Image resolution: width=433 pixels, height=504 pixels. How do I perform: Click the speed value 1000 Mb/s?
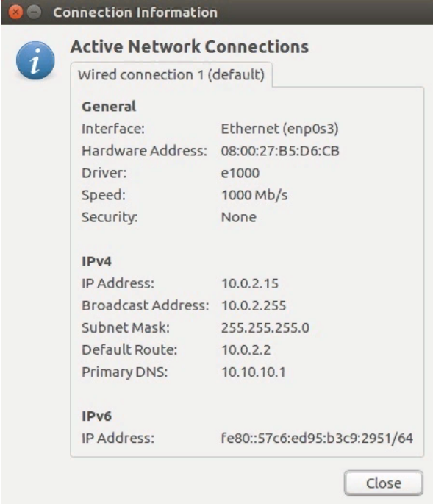(x=254, y=195)
